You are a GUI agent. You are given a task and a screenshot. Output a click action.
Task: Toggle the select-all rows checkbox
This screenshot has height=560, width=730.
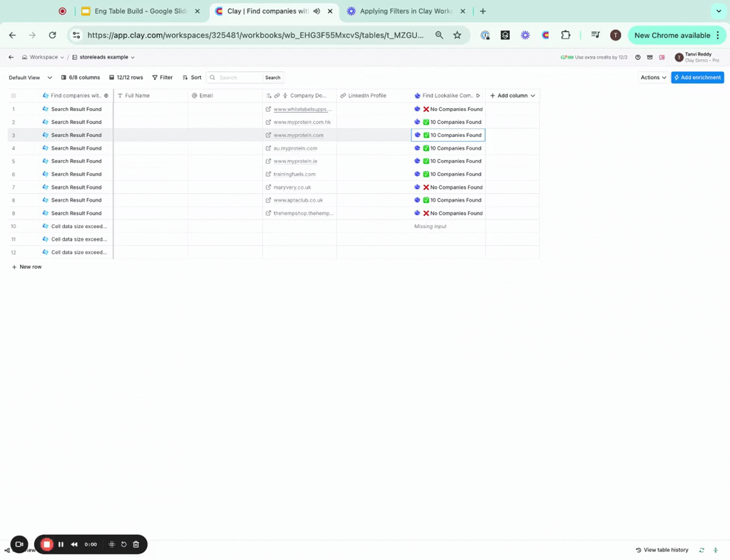(x=14, y=95)
